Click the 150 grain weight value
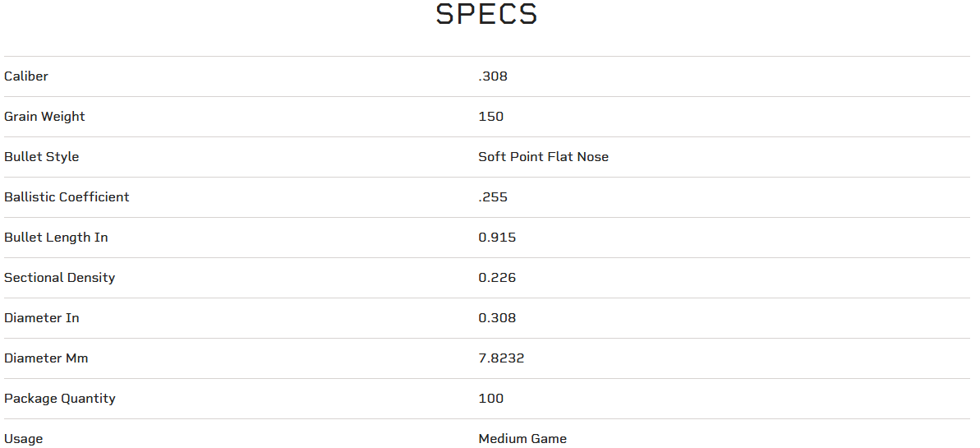980x448 pixels. point(491,117)
